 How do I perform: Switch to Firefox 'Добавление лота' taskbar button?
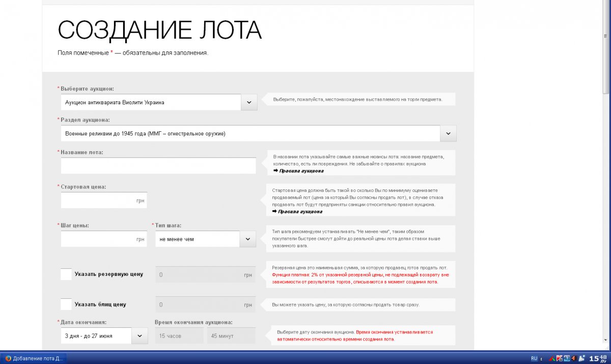34,358
